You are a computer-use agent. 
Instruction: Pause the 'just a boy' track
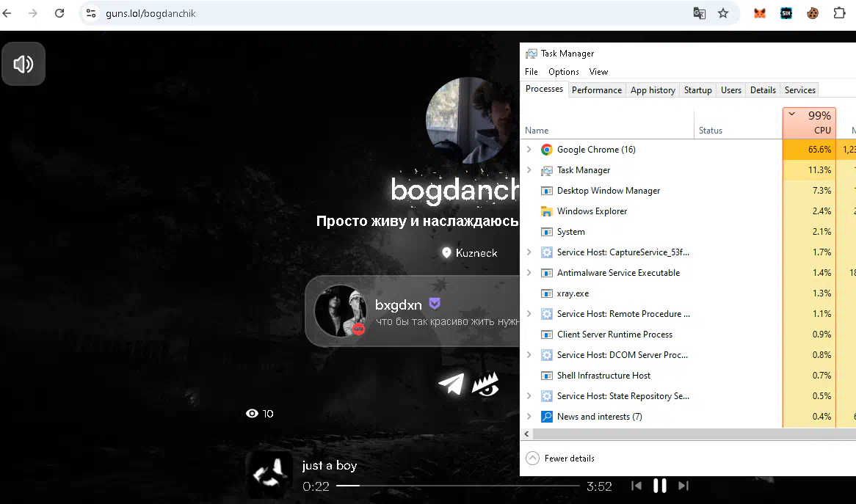tap(660, 486)
